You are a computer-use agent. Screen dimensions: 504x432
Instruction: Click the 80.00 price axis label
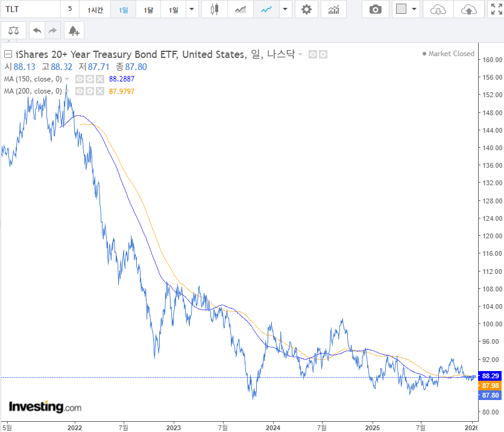(492, 412)
